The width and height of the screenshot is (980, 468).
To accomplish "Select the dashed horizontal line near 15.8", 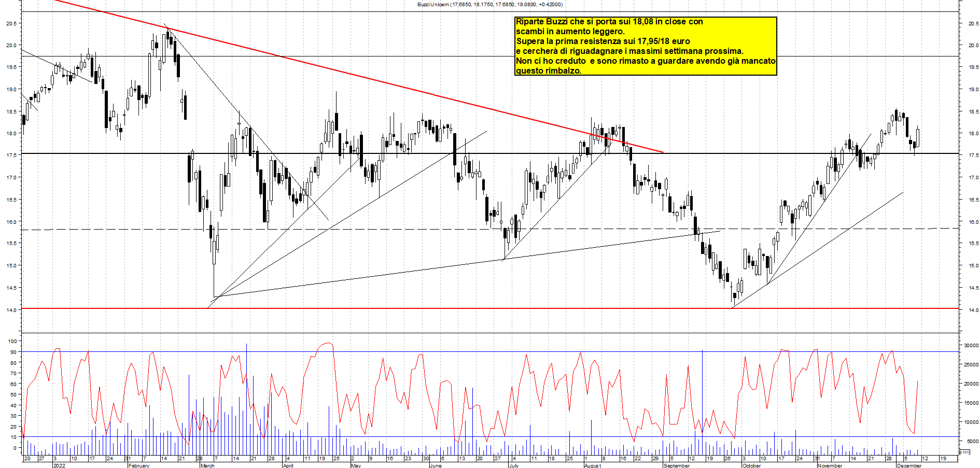I will 490,229.
